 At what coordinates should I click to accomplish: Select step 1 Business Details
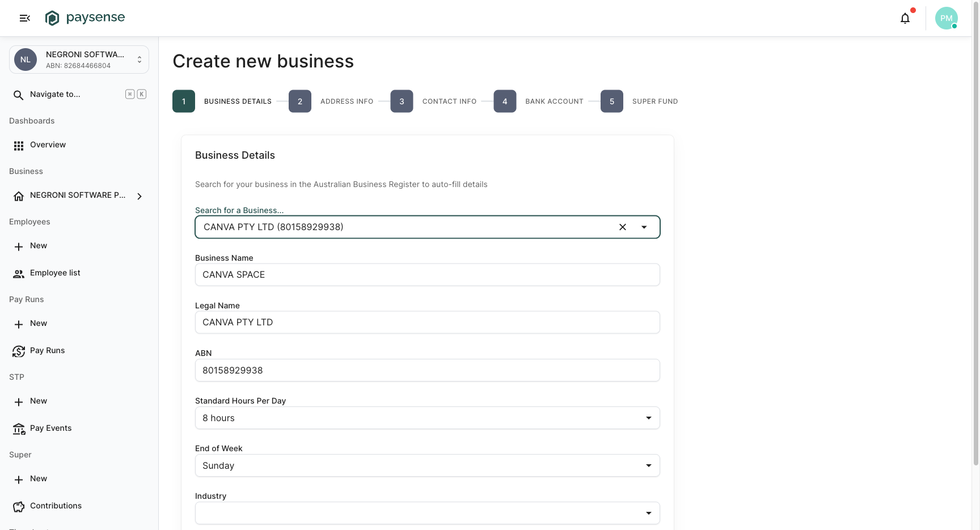point(222,101)
